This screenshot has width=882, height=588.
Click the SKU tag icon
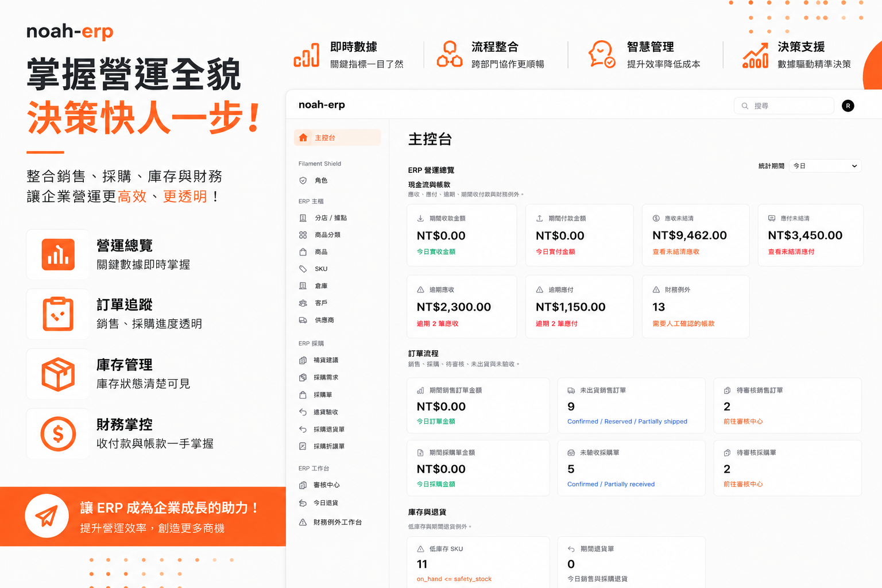303,269
